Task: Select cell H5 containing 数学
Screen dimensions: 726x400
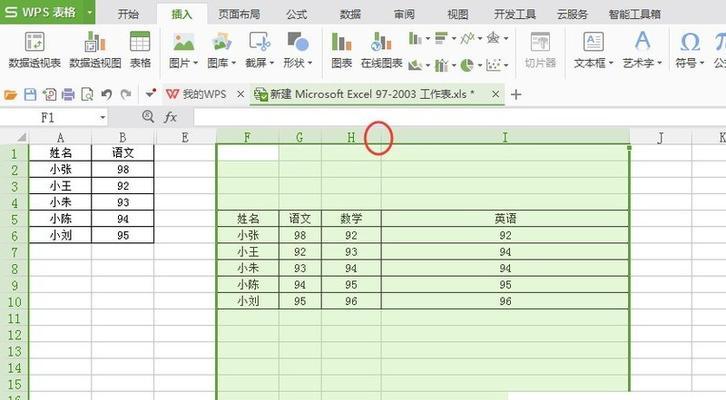Action: click(x=351, y=219)
